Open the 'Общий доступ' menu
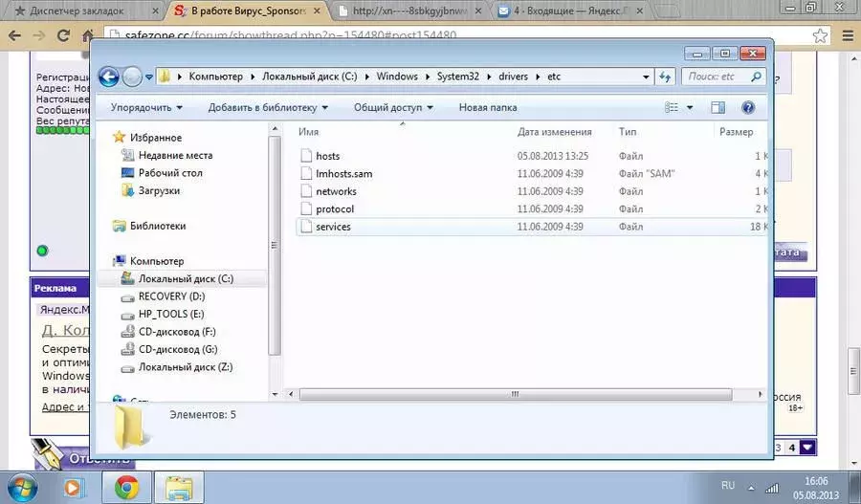The image size is (861, 504). [x=393, y=108]
